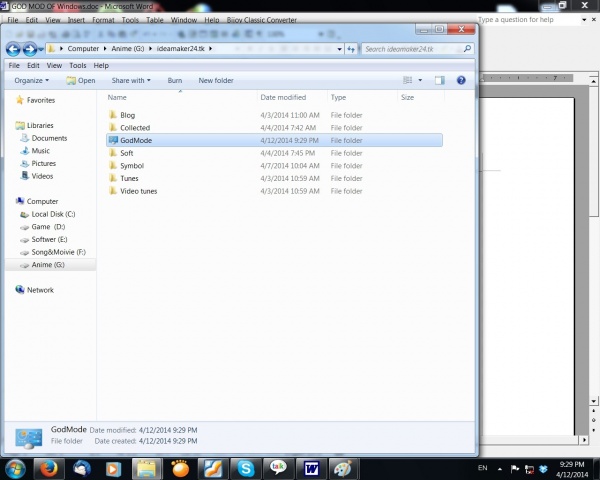Click the Explorer help question mark icon
This screenshot has width=600, height=480.
pos(461,80)
